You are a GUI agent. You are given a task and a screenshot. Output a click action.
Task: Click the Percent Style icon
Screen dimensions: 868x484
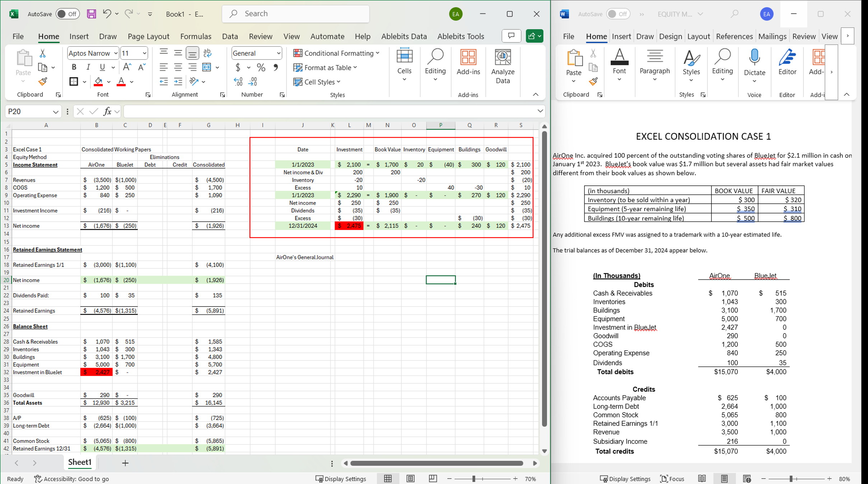click(x=261, y=67)
